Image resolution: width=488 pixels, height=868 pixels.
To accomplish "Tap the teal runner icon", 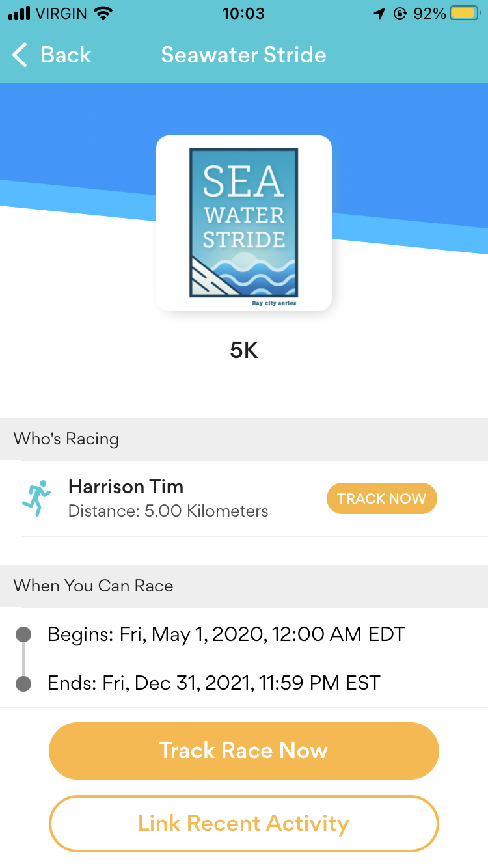I will click(37, 499).
